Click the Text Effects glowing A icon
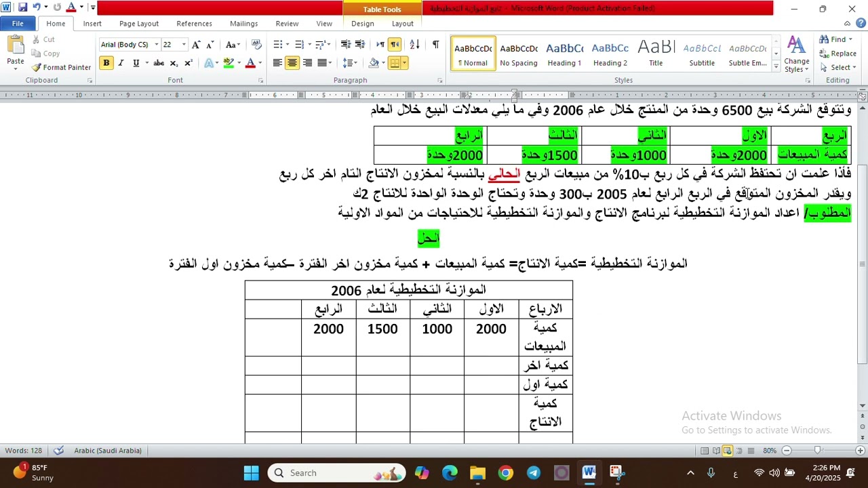Viewport: 868px width, 488px height. [x=210, y=63]
